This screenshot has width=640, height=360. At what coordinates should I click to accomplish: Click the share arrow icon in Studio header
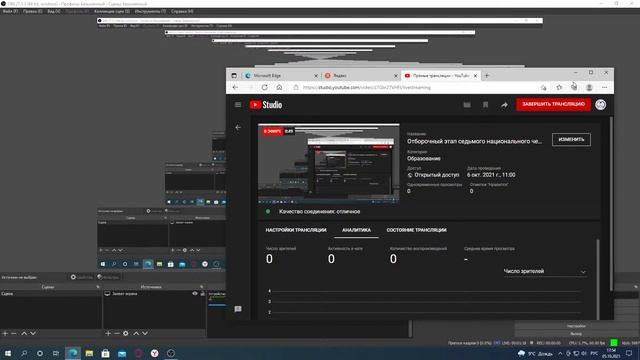504,105
